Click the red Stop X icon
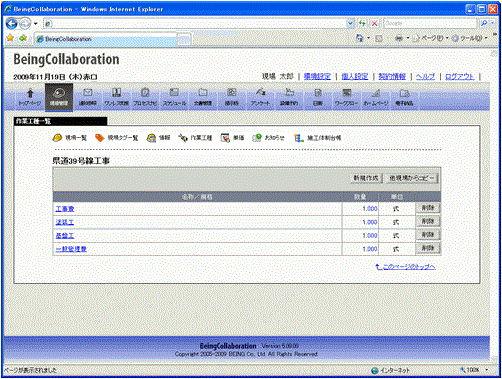The width and height of the screenshot is (502, 379). pos(375,23)
